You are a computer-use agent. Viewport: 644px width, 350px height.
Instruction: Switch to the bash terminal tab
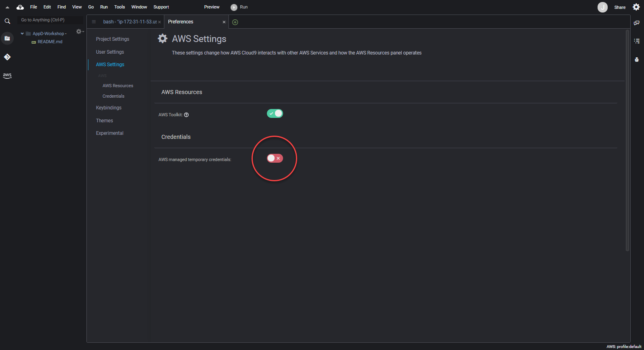[126, 22]
